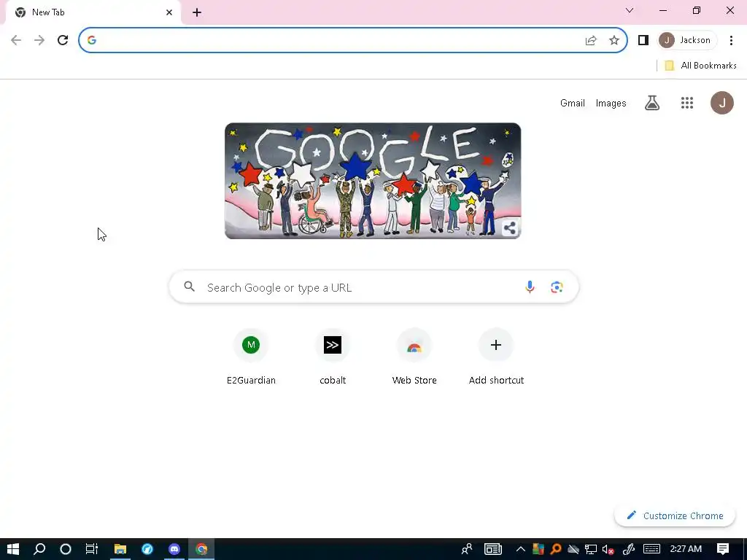Open the People icon on the taskbar

coord(467,549)
